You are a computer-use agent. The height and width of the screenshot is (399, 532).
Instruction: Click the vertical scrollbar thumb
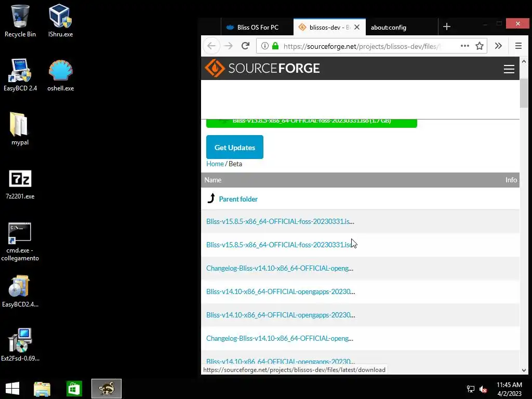tap(524, 93)
